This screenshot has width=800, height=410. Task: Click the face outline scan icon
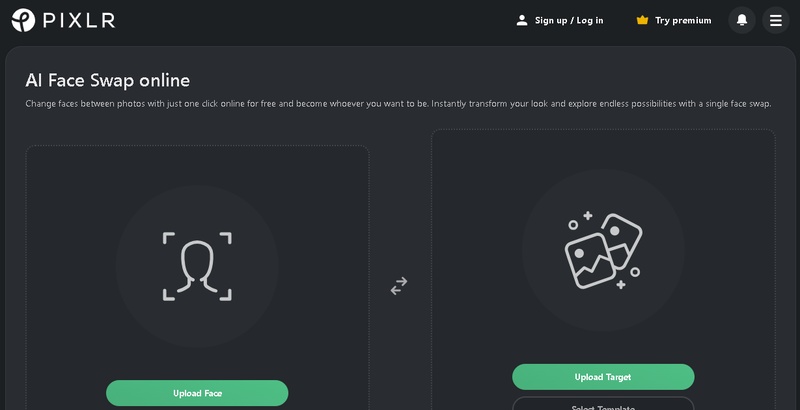197,266
